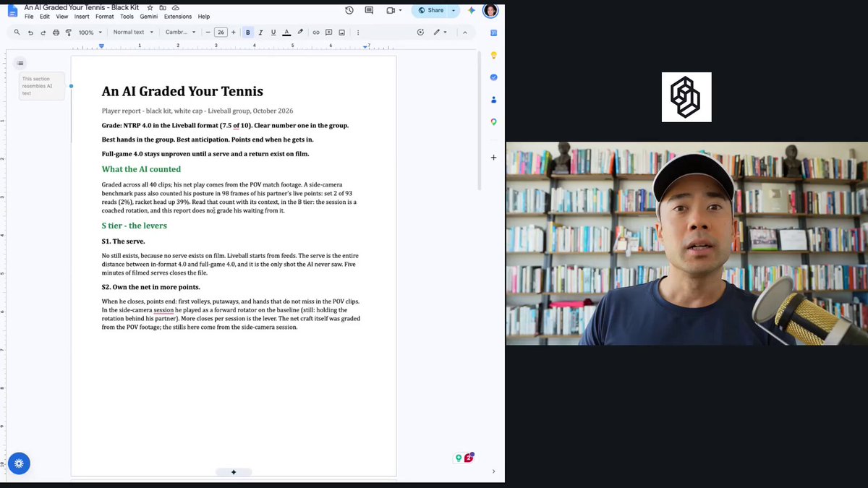Viewport: 868px width, 488px height.
Task: Decrease the font size
Action: point(208,32)
